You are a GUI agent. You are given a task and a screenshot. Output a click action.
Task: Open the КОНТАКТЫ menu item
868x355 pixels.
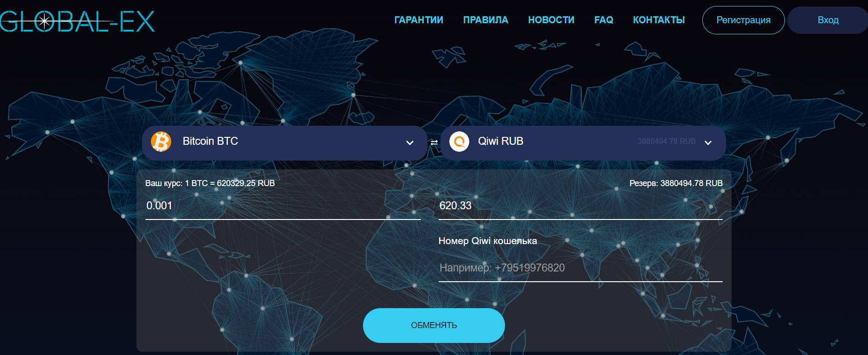click(659, 20)
